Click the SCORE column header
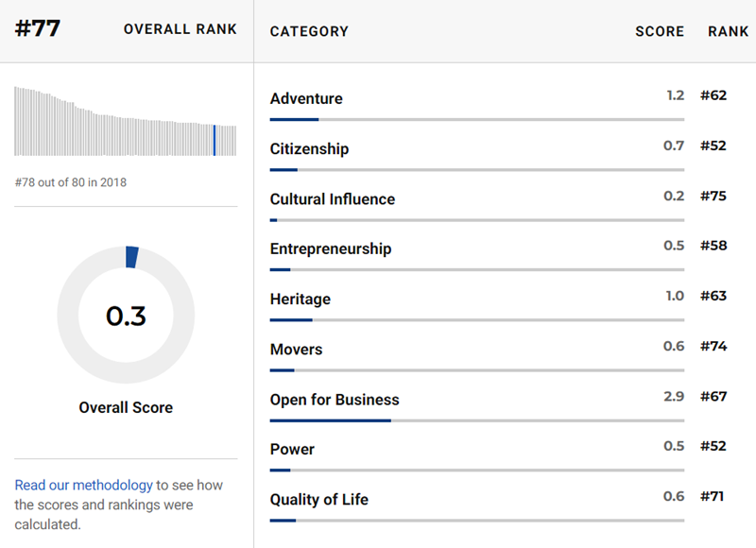Screen dimensions: 756x548 click(659, 31)
